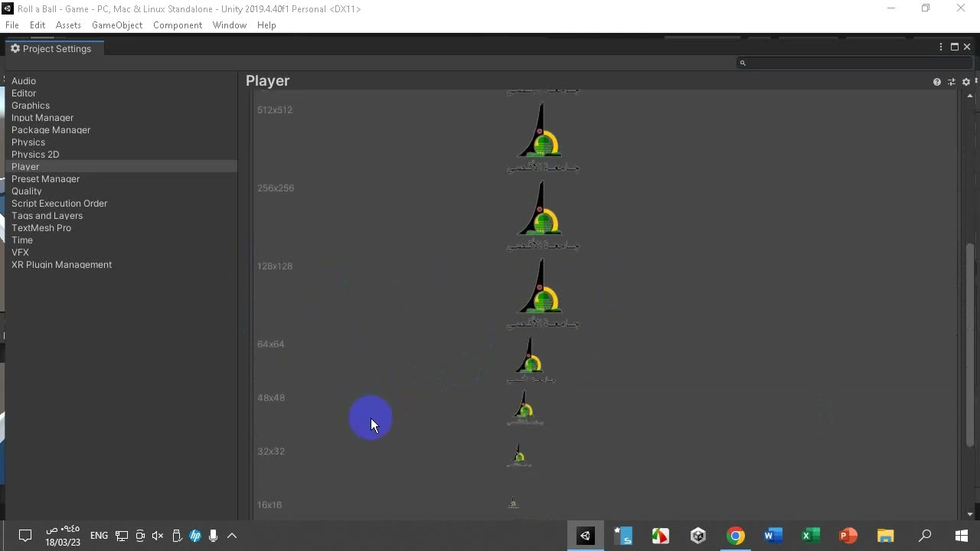The height and width of the screenshot is (551, 980).
Task: Open the Window menu
Action: pyautogui.click(x=230, y=25)
